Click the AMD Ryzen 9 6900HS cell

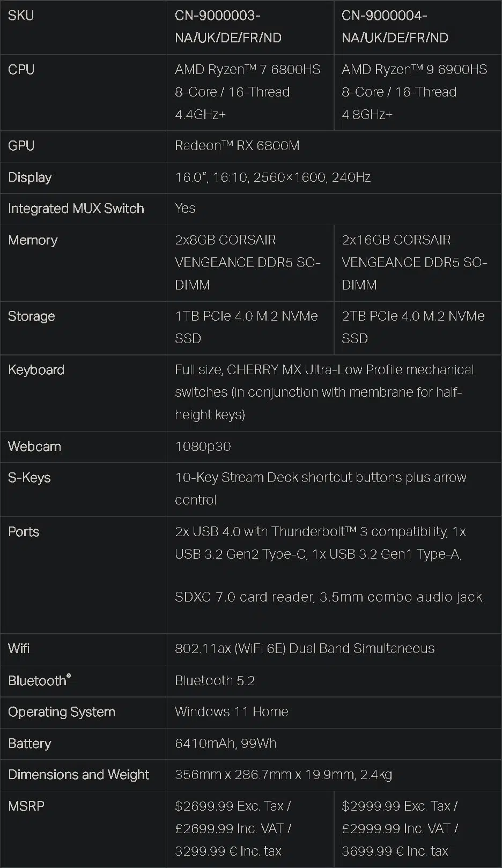click(417, 92)
